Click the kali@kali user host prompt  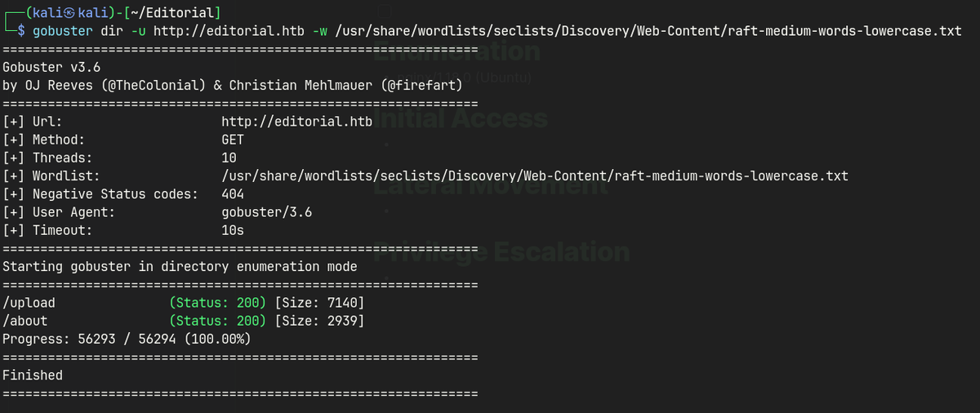click(x=69, y=13)
